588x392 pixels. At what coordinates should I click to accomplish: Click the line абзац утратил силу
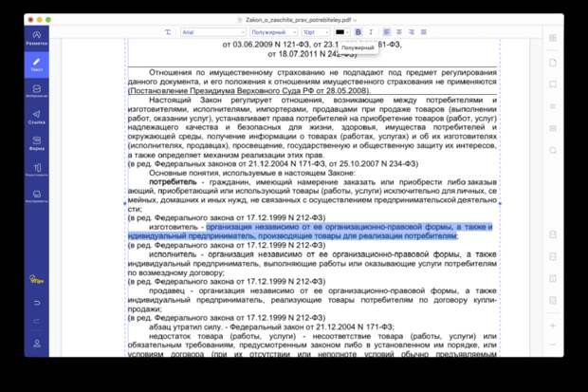point(271,327)
